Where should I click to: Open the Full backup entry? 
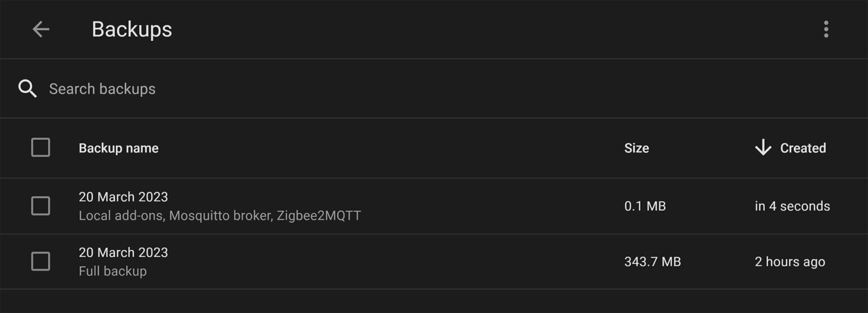pyautogui.click(x=112, y=271)
